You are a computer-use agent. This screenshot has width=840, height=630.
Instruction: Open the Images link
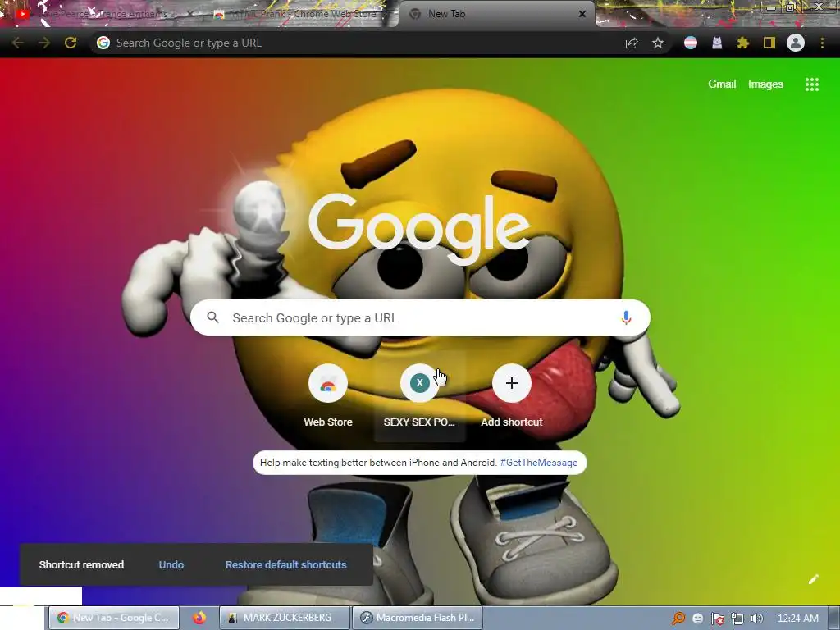pos(765,84)
